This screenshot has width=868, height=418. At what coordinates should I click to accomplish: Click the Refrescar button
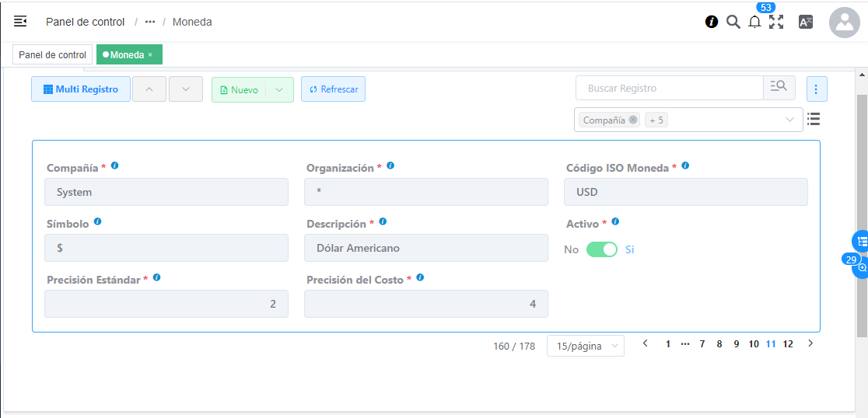pos(333,89)
